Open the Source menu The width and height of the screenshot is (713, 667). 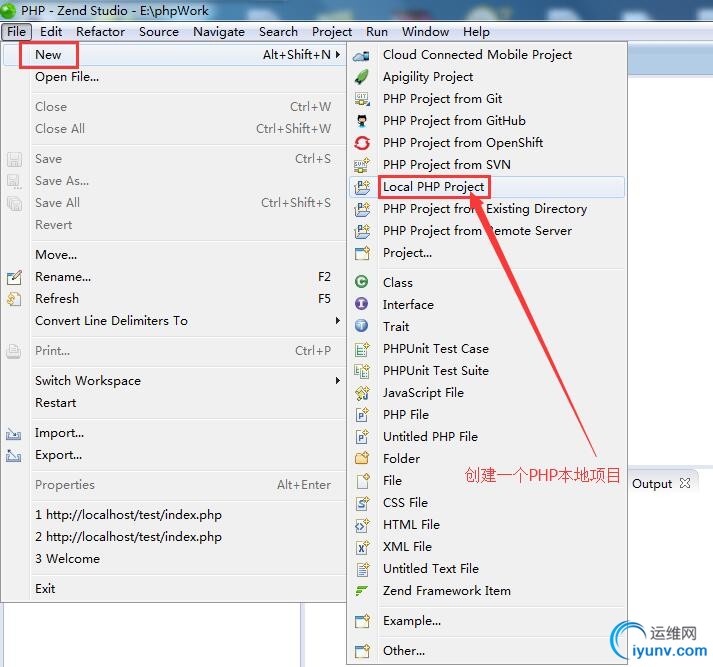coord(159,32)
